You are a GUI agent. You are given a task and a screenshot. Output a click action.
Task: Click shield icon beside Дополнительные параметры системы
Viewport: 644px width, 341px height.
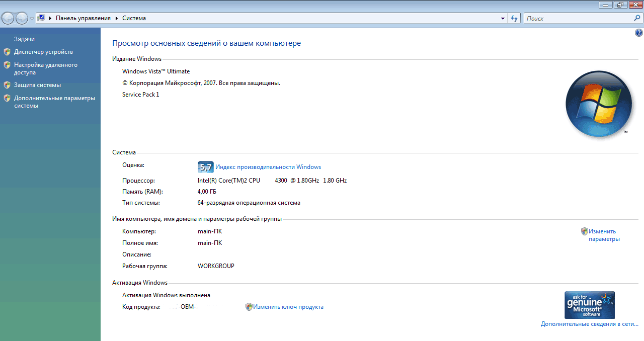pos(7,98)
